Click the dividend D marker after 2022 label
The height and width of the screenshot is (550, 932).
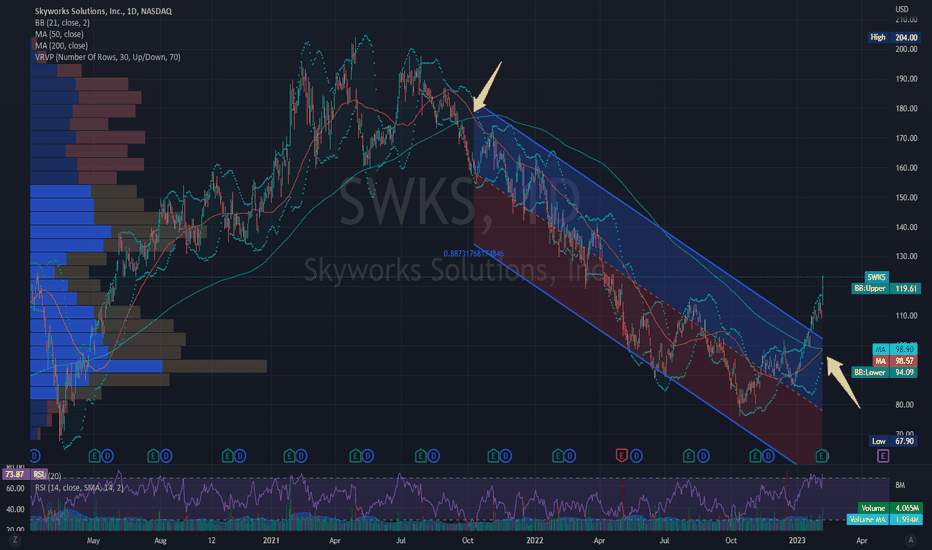pos(570,456)
